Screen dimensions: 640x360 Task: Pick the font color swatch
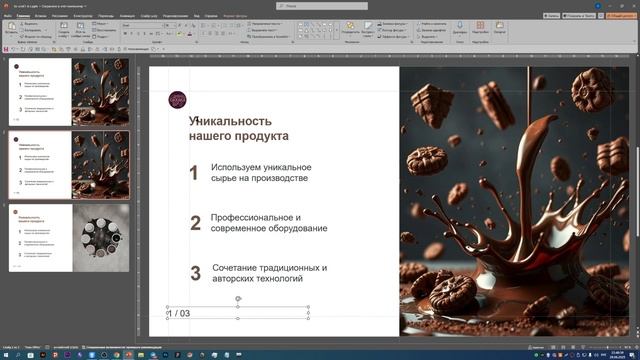coord(190,33)
